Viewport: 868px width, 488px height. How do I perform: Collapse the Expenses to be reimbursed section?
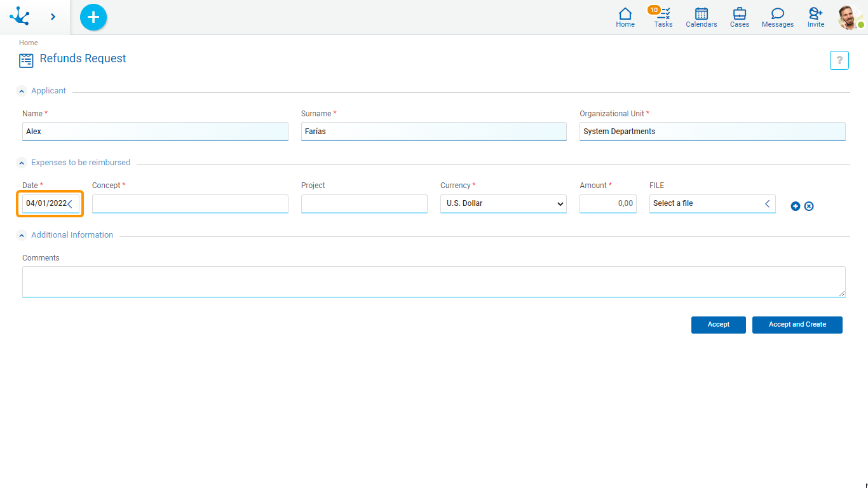click(22, 163)
